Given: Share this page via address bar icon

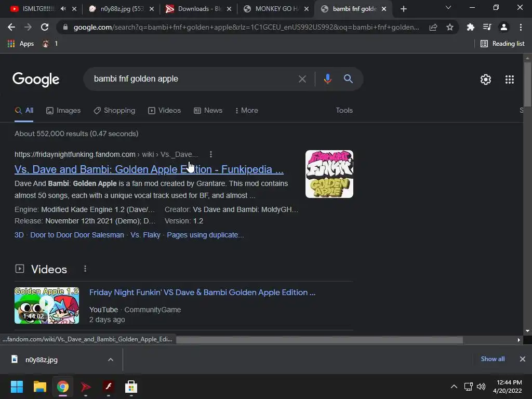Looking at the screenshot, I should coord(433,28).
